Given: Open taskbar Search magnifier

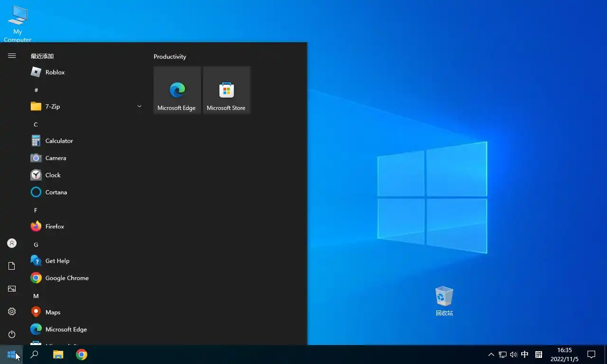Looking at the screenshot, I should pos(34,355).
